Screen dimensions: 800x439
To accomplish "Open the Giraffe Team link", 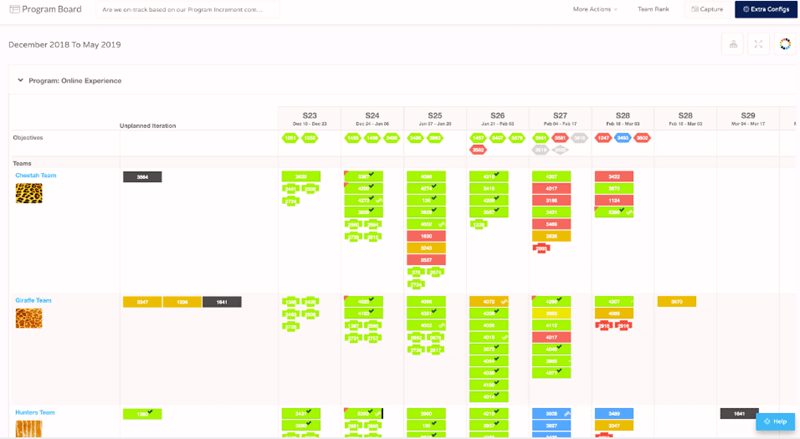I will click(33, 300).
